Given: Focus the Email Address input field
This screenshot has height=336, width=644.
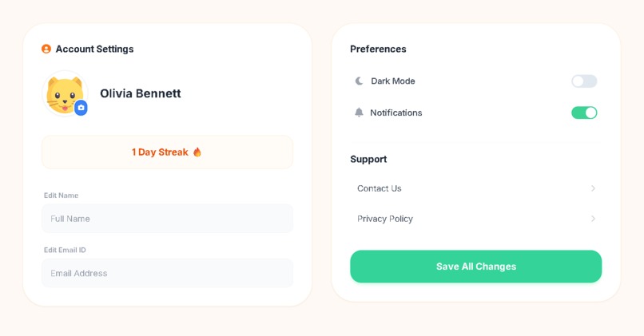Looking at the screenshot, I should click(x=167, y=273).
